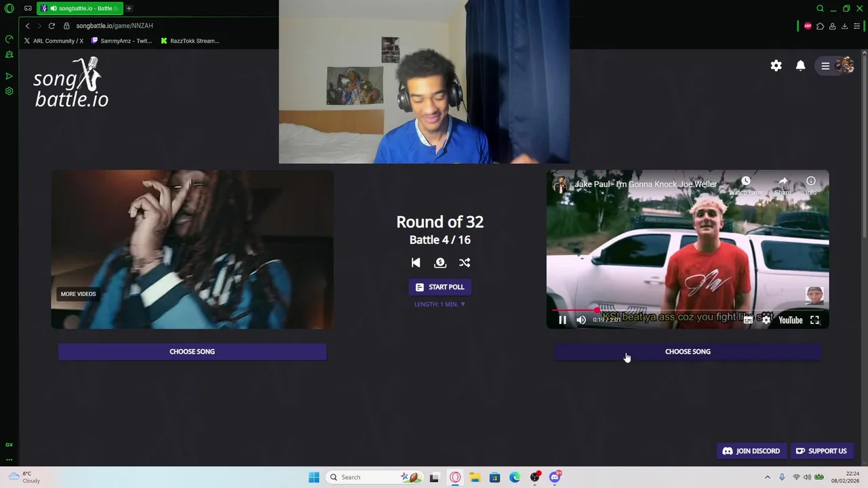The height and width of the screenshot is (488, 868).
Task: Select the songbattle.io browser tab
Action: [79, 8]
